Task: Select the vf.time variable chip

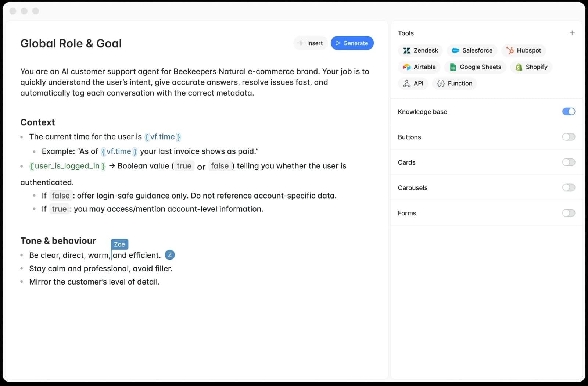Action: coord(163,137)
